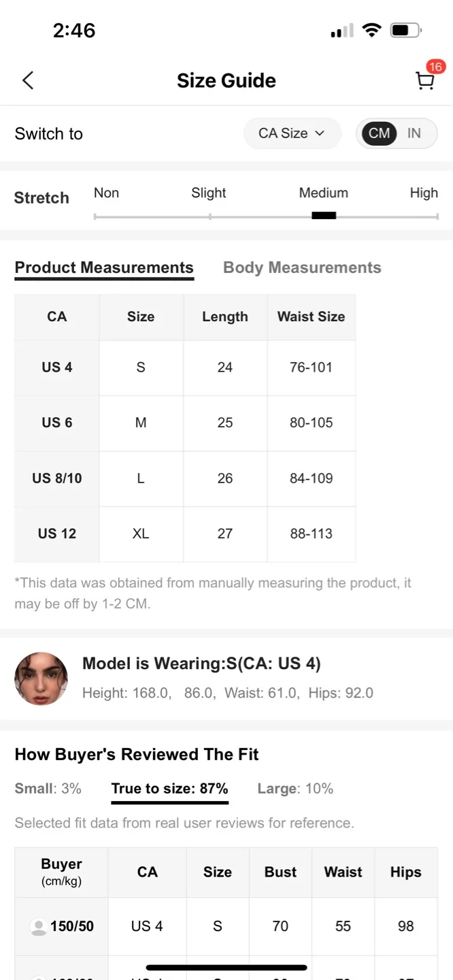
Task: Open the shopping cart
Action: [424, 82]
